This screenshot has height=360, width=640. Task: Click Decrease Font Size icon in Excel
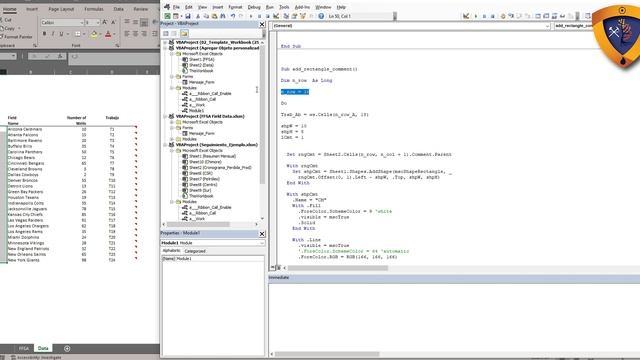click(x=113, y=22)
